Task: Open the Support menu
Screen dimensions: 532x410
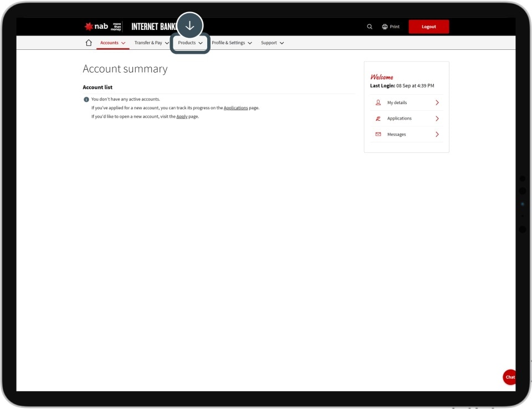Action: click(x=272, y=43)
